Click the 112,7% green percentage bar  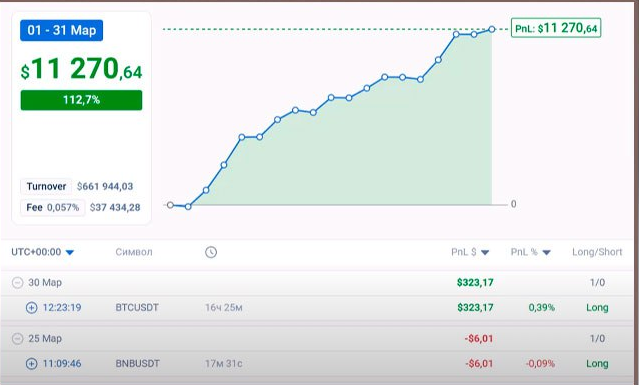82,100
